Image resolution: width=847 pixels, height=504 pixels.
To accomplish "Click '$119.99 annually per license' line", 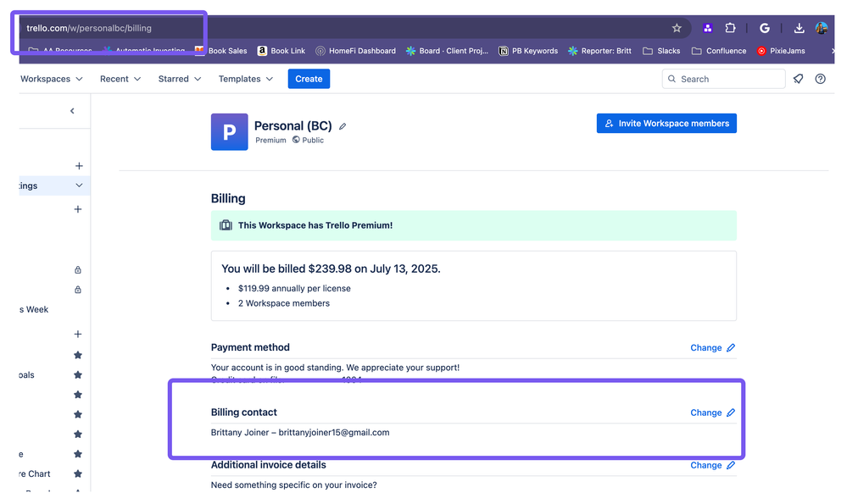I will pos(294,289).
